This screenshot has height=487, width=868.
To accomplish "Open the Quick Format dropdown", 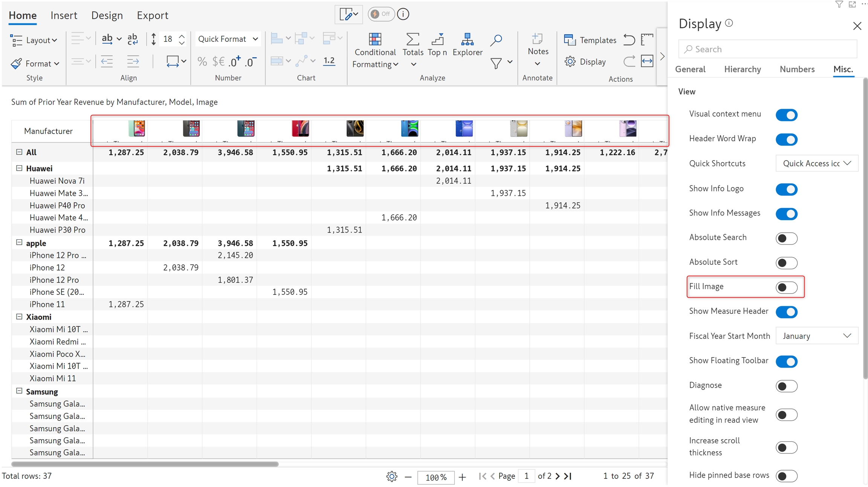I will pyautogui.click(x=228, y=39).
